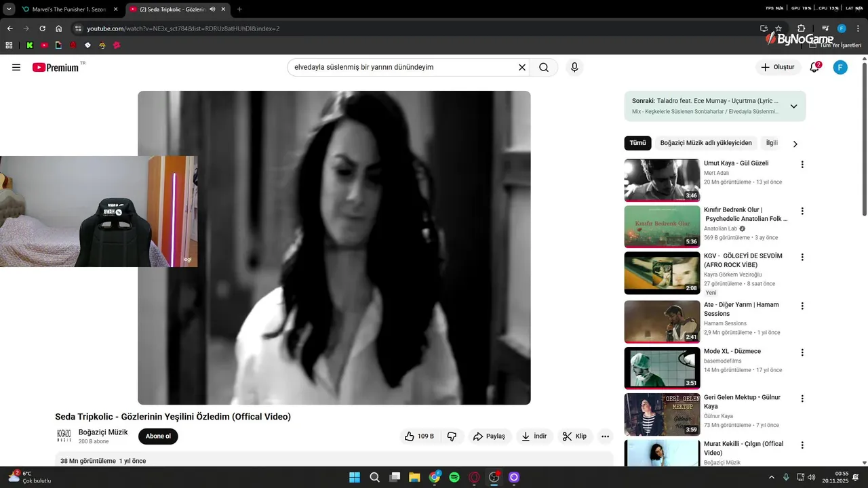Click the main video player to pause
The height and width of the screenshot is (488, 868).
(x=334, y=248)
